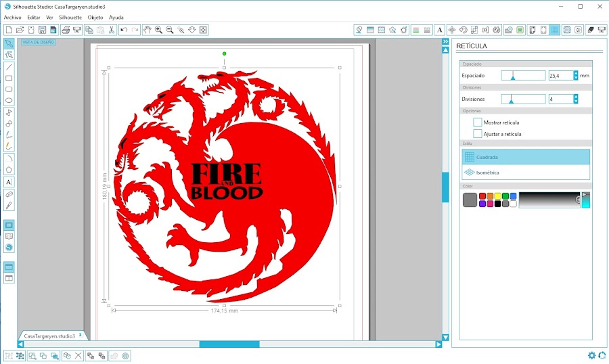
Task: Toggle Design view button in left sidebar
Action: pos(9,225)
